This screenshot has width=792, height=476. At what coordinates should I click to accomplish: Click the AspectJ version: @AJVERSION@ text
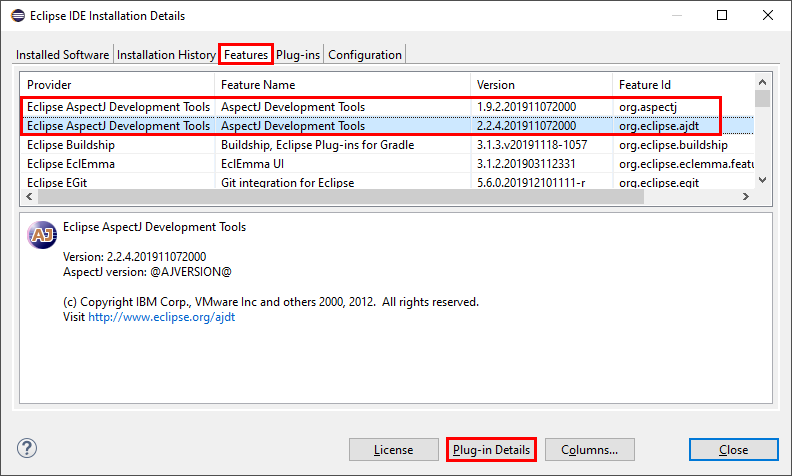147,272
